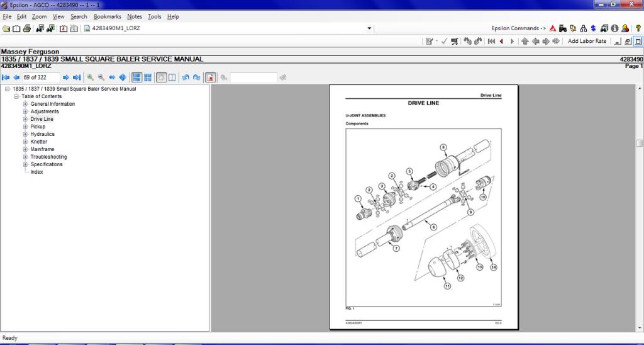Jump to last page with blue arrow
The height and width of the screenshot is (345, 644).
(76, 77)
